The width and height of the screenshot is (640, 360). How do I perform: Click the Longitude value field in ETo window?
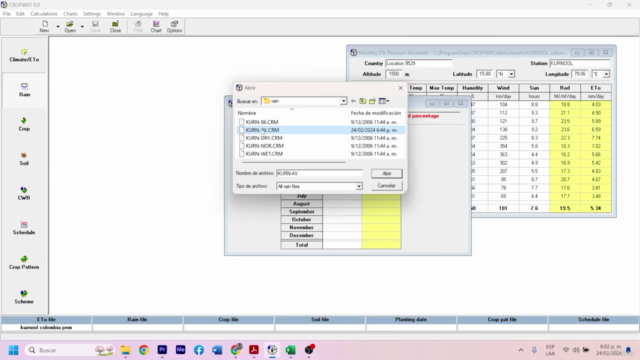(x=580, y=74)
